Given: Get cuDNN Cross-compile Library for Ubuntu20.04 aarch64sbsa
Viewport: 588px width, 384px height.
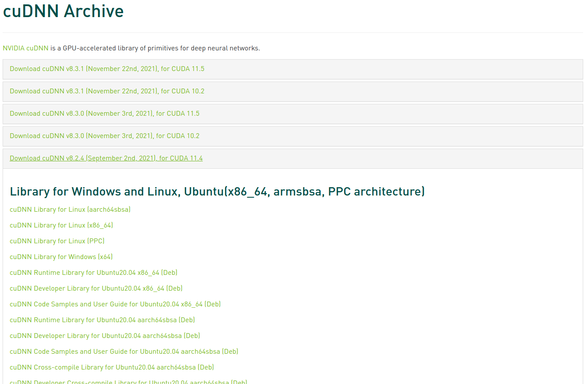Looking at the screenshot, I should [112, 367].
